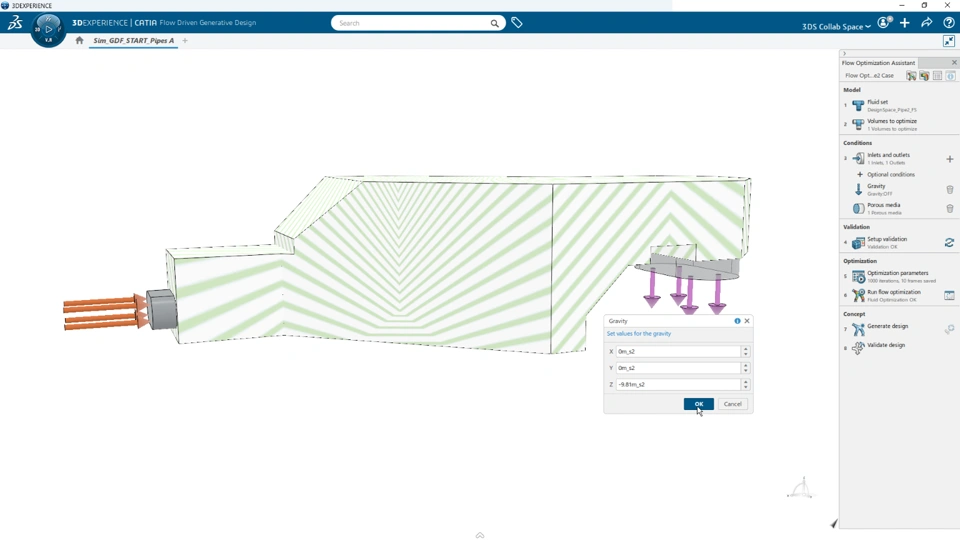Click the info icon in assistant header

coord(950,76)
